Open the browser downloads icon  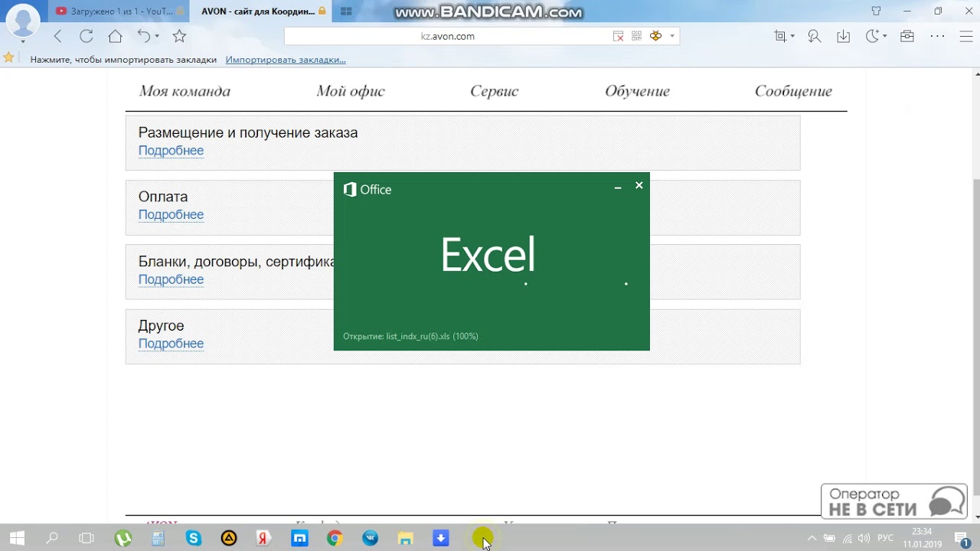click(843, 36)
